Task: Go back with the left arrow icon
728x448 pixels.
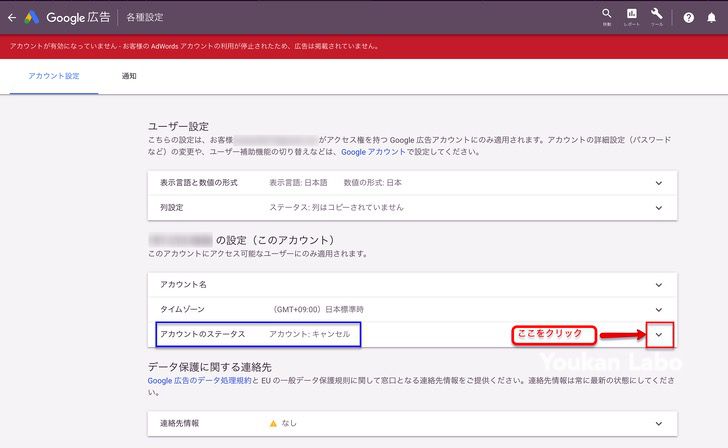Action: tap(12, 18)
